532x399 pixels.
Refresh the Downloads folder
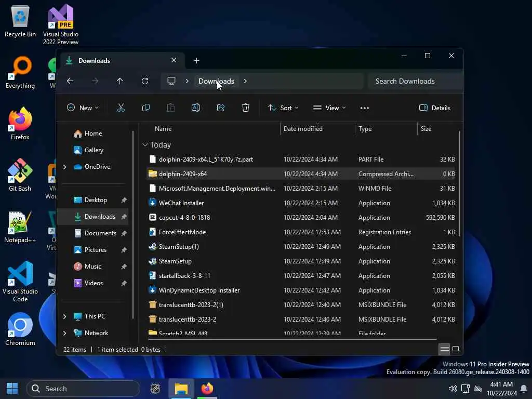145,81
